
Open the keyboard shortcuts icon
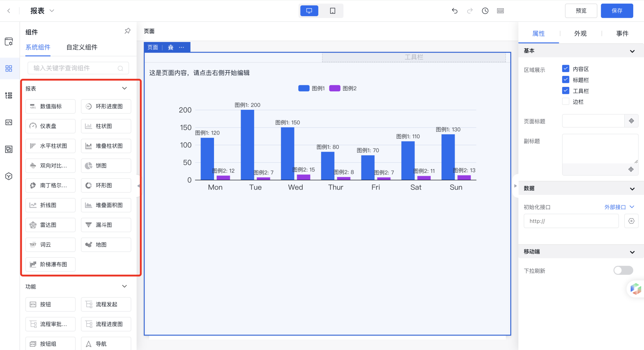500,11
